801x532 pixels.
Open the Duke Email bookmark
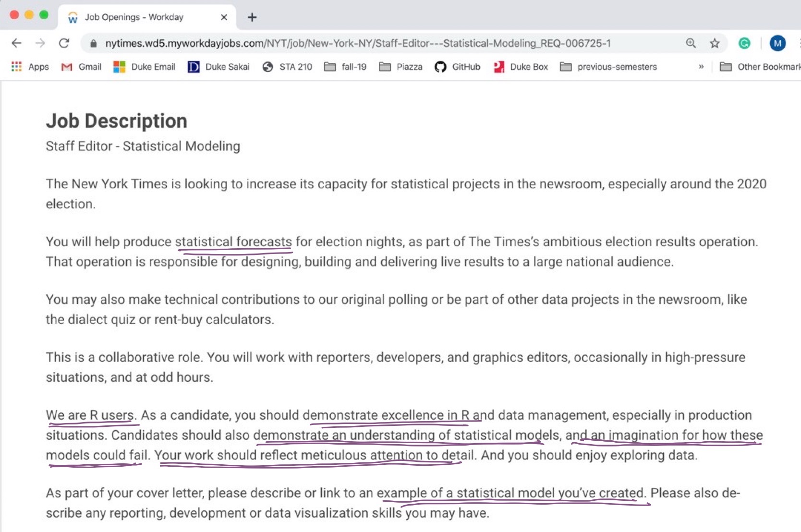[144, 67]
